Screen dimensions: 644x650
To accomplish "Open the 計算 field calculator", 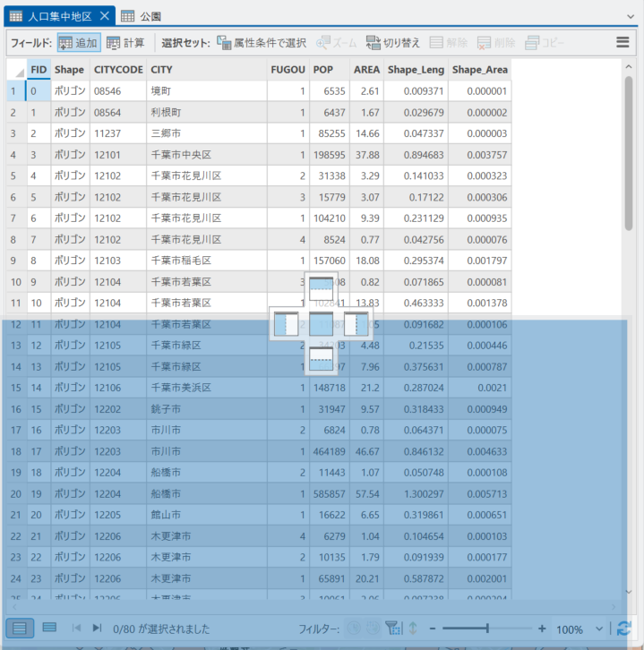I will point(125,42).
